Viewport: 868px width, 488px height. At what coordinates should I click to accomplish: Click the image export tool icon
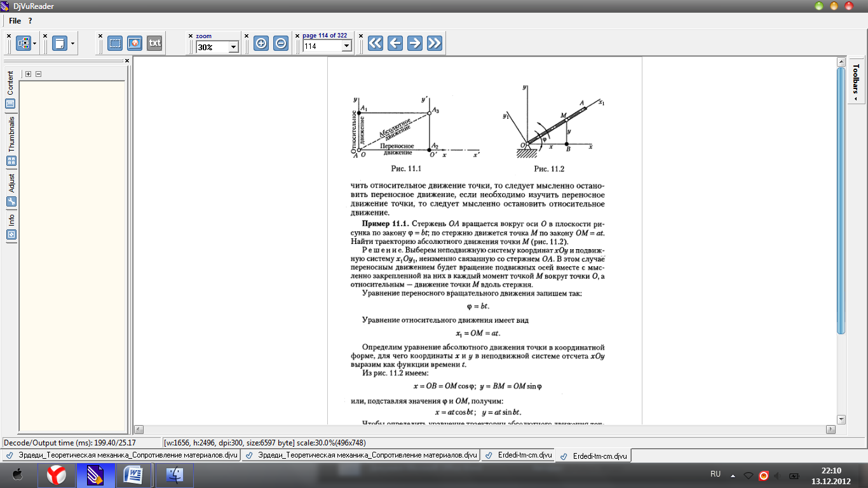pyautogui.click(x=135, y=43)
